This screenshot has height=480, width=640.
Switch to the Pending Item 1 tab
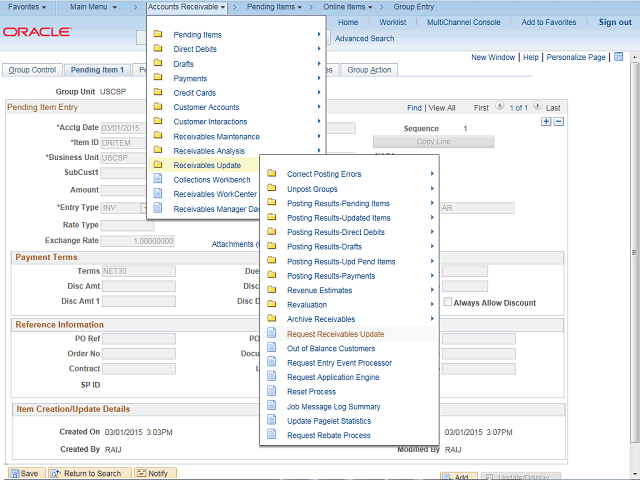click(x=97, y=70)
